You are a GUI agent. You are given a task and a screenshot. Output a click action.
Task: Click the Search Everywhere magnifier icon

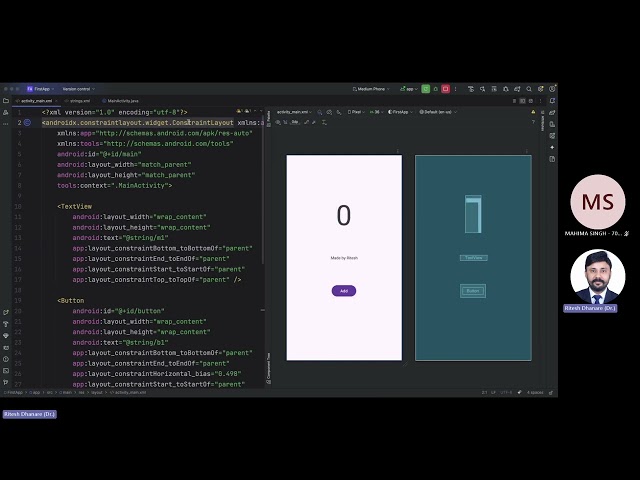click(529, 89)
